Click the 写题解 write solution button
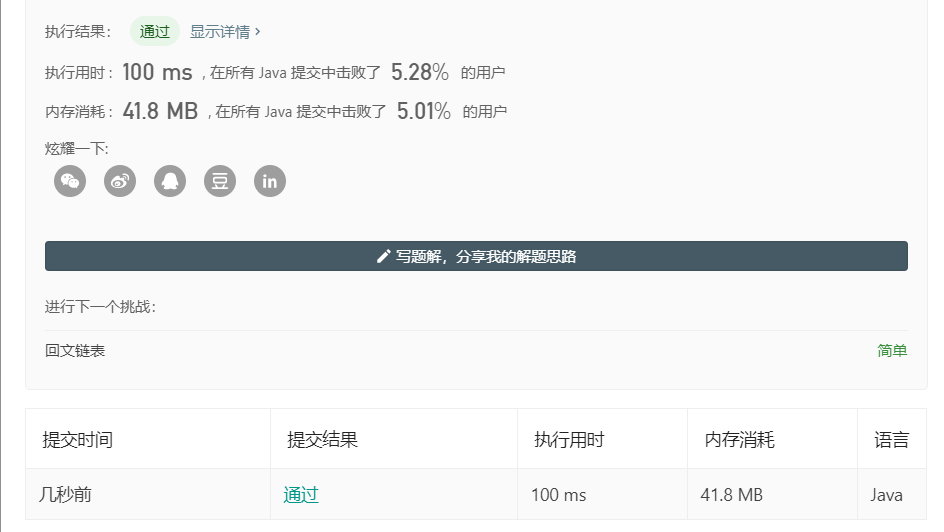Image resolution: width=944 pixels, height=532 pixels. tap(476, 256)
